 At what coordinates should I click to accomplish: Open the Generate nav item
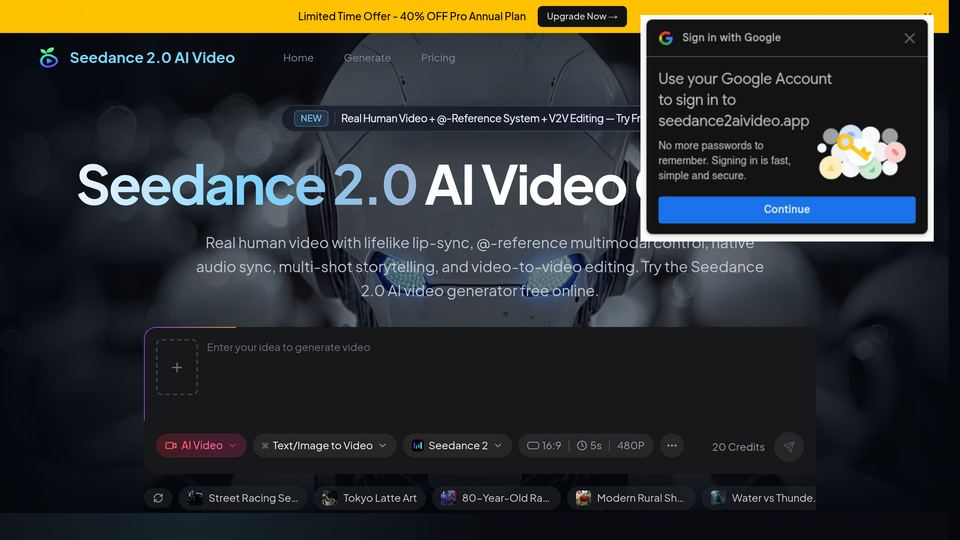[x=367, y=58]
